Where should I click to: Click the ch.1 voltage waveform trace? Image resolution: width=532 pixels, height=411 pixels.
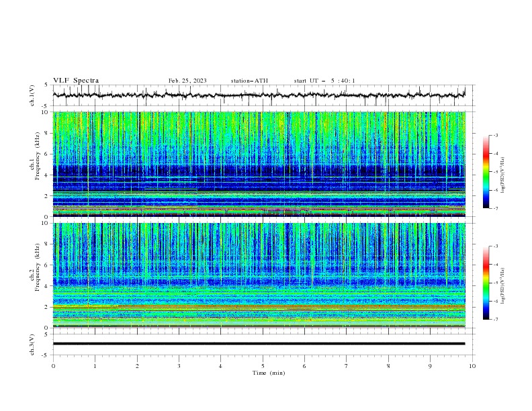pos(259,95)
